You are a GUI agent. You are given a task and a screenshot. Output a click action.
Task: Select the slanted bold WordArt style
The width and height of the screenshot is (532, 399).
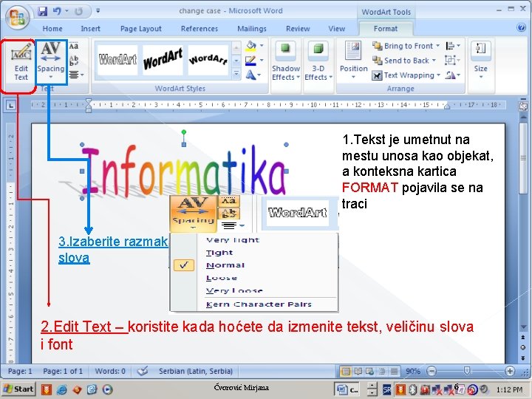(163, 60)
